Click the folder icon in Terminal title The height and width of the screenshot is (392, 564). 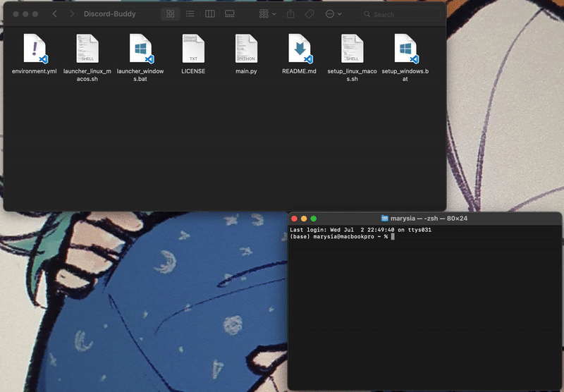click(x=384, y=219)
